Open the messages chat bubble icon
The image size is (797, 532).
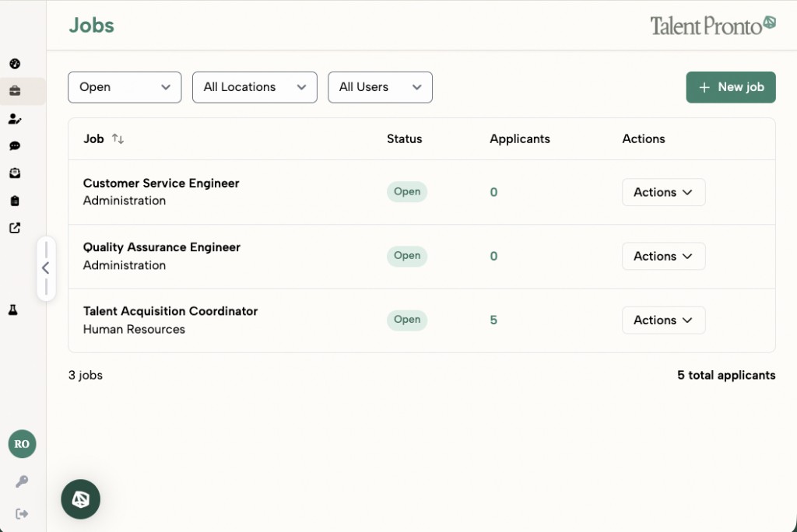pos(15,145)
